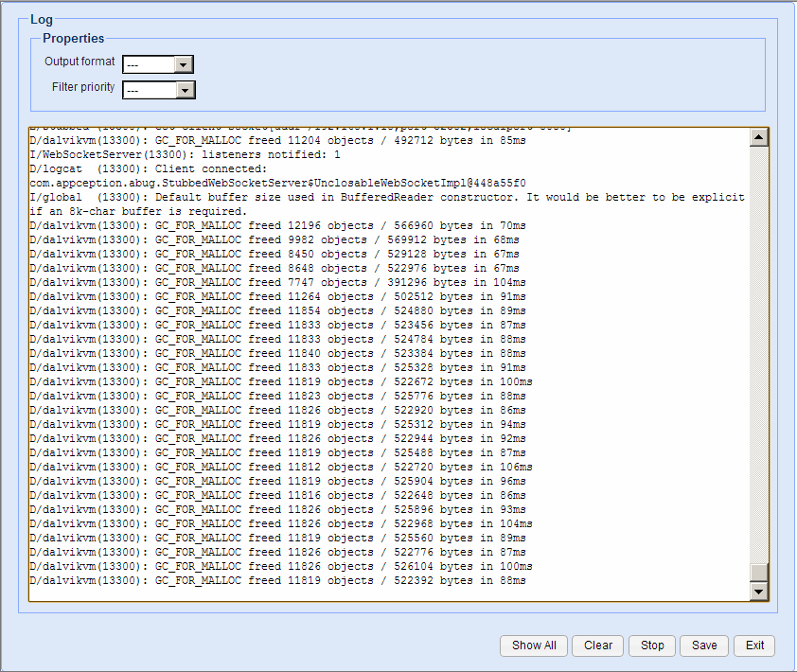Click log line freed 12196 objects
The image size is (797, 672).
click(277, 225)
